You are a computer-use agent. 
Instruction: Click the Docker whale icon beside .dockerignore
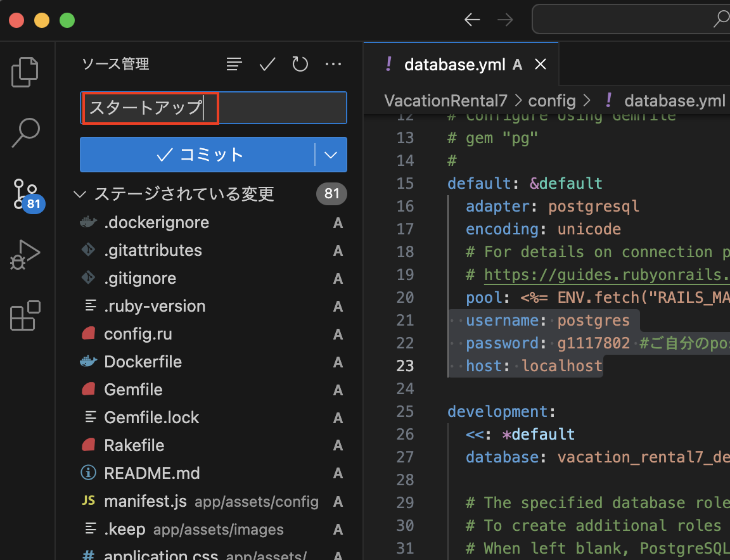89,222
